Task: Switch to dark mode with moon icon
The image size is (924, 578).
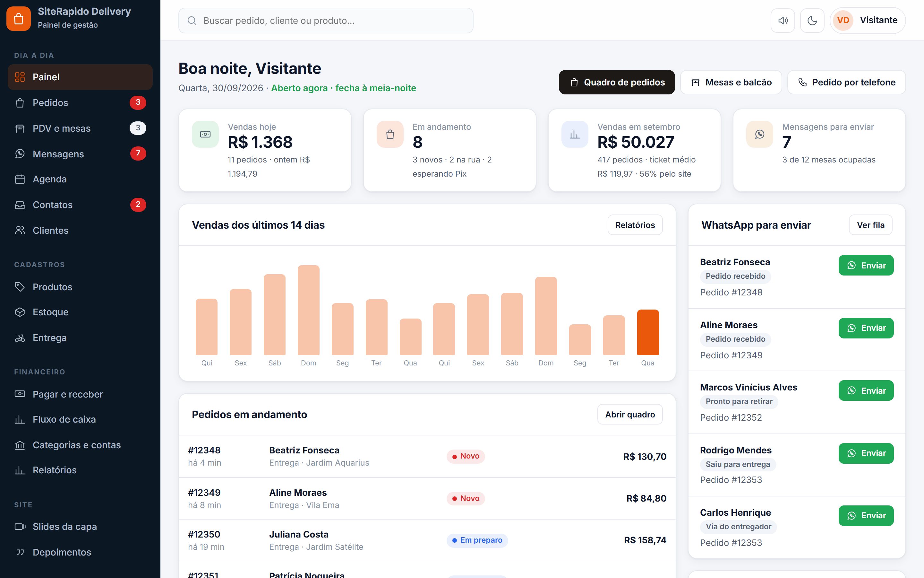Action: [x=812, y=21]
